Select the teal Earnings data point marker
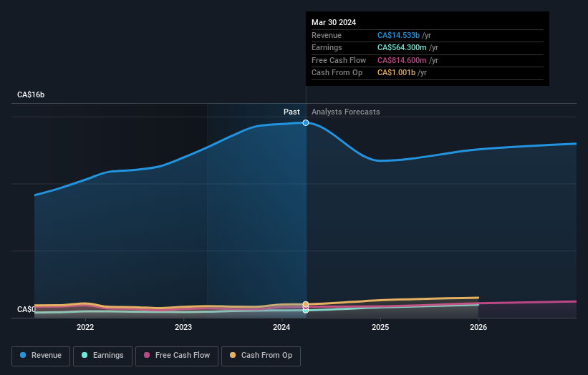The width and height of the screenshot is (588, 375). (306, 311)
